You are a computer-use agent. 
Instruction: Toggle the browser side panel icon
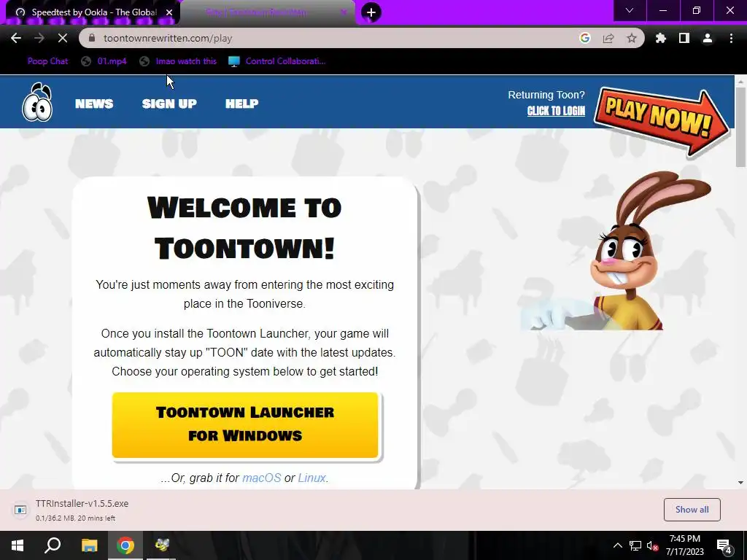coord(684,38)
